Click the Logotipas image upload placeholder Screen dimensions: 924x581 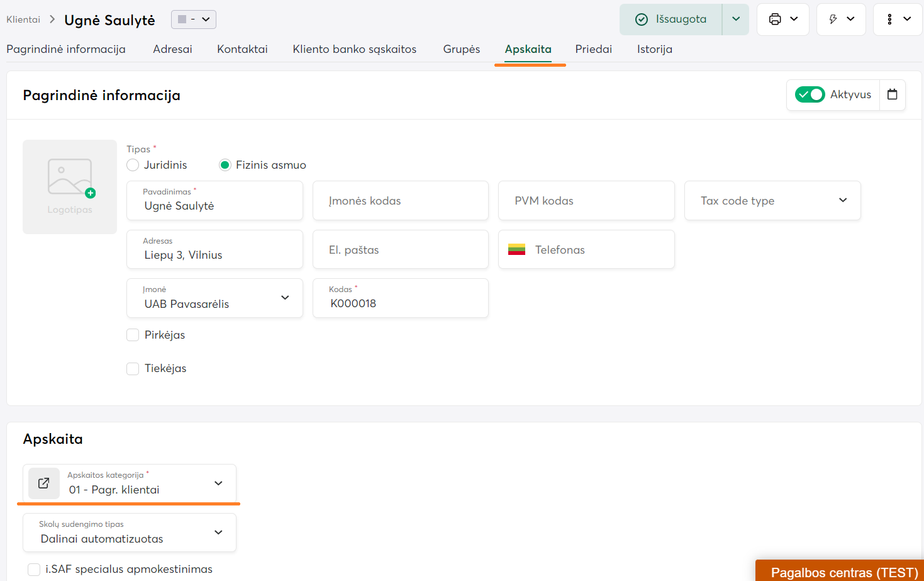(x=70, y=187)
